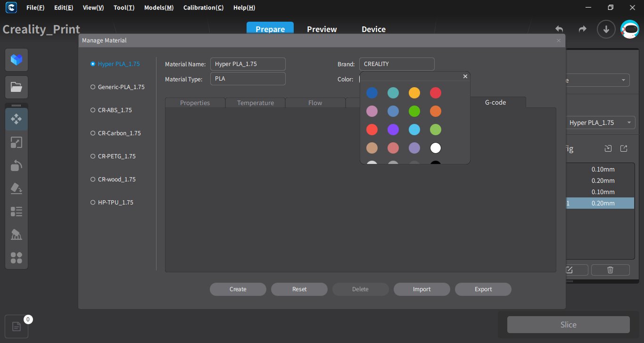Switch to the Device tab
The image size is (644, 343).
click(x=374, y=29)
